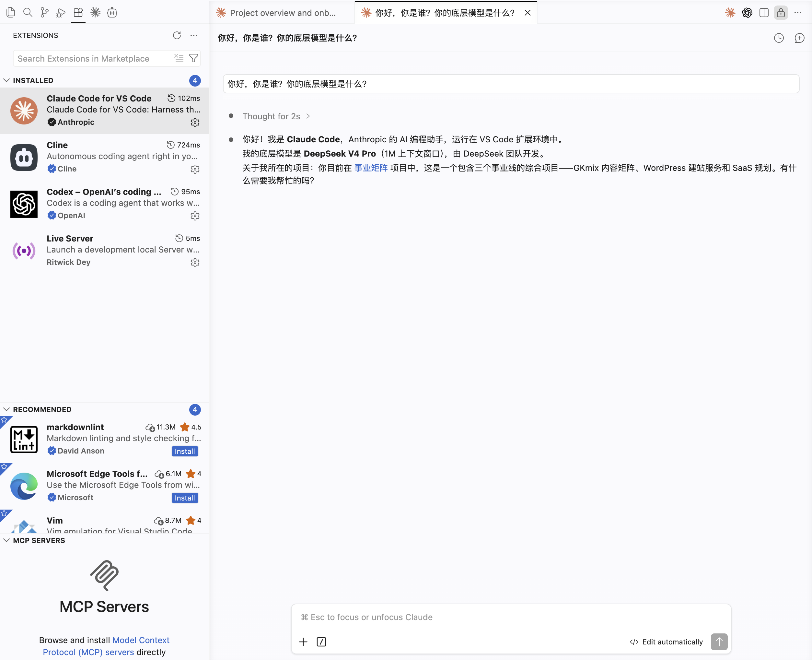The image size is (812, 660).
Task: Collapse the INSTALLED section
Action: point(6,81)
